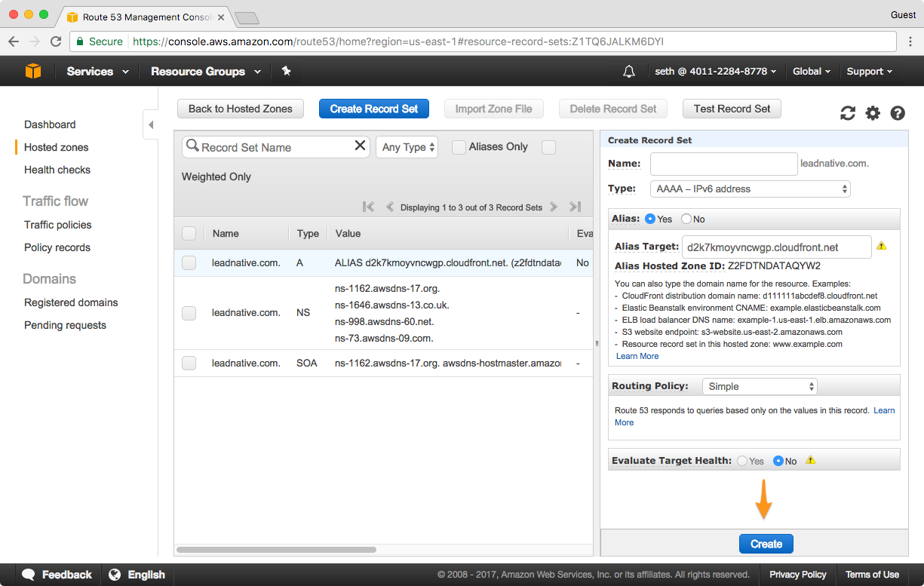The width and height of the screenshot is (924, 586).
Task: Select the leadnative.com NS record checkbox
Action: 189,312
